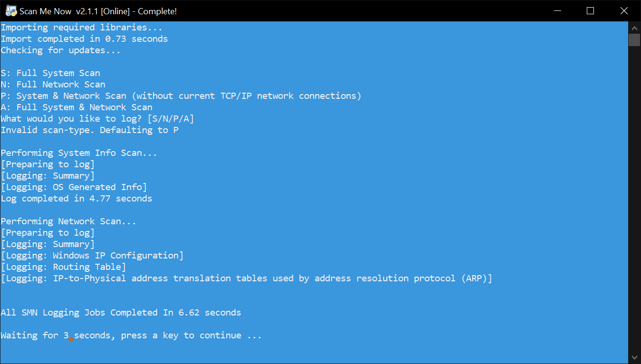The width and height of the screenshot is (641, 364).
Task: Click the Scan Me Now app icon
Action: click(11, 11)
